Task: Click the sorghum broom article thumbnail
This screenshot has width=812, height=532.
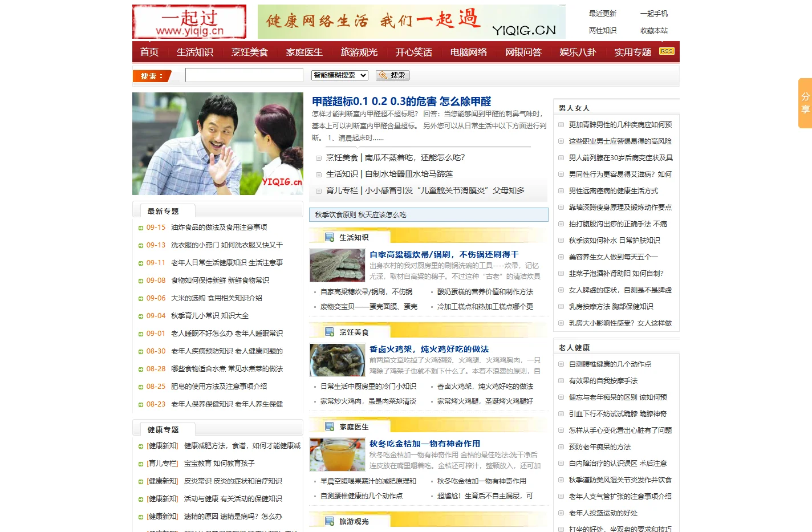Action: click(x=338, y=265)
